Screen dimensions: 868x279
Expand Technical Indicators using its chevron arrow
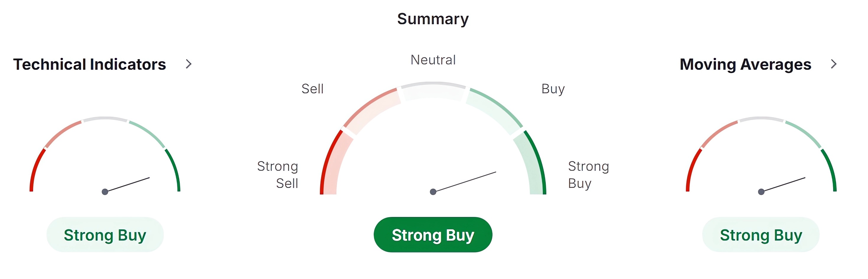189,64
